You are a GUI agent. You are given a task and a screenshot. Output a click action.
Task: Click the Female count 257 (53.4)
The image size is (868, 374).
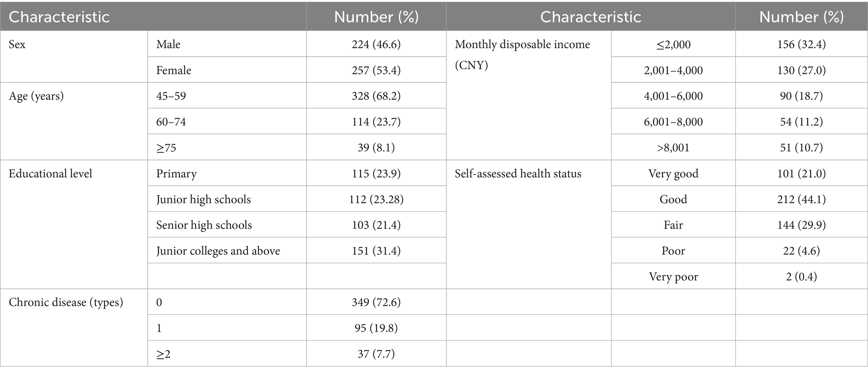pos(376,70)
